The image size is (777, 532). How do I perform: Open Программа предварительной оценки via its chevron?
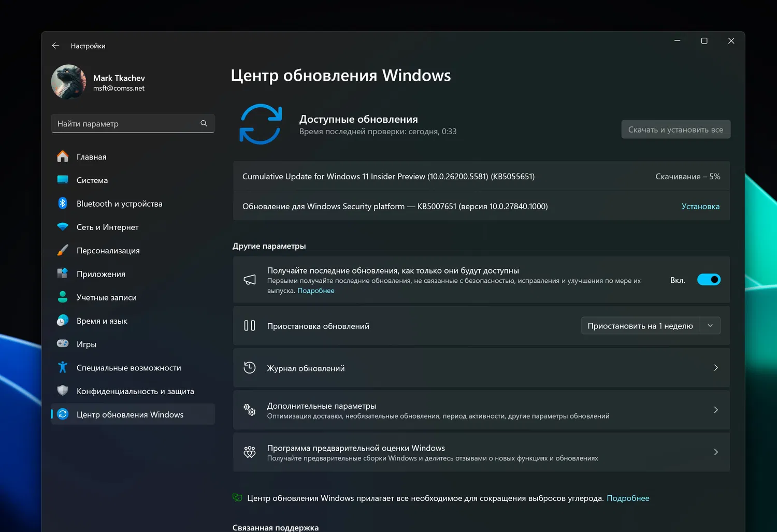click(x=716, y=452)
